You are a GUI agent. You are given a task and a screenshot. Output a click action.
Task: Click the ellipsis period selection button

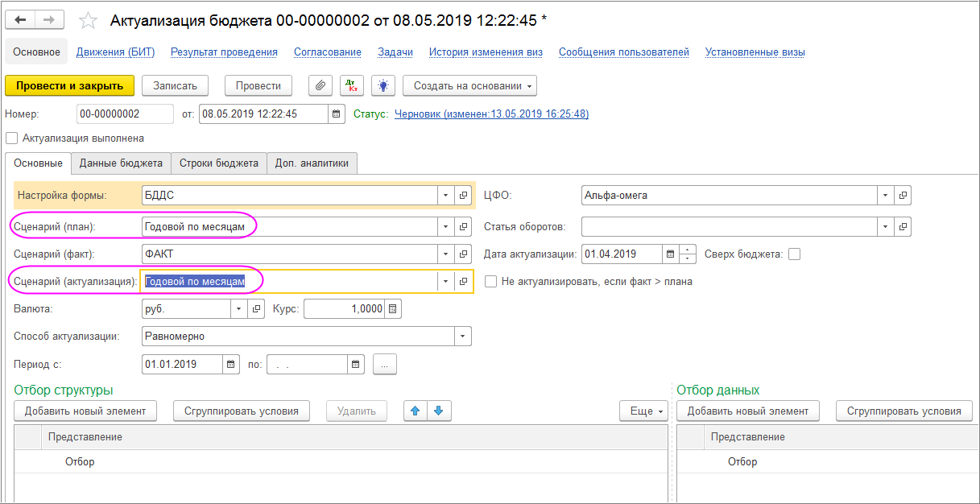pos(385,365)
